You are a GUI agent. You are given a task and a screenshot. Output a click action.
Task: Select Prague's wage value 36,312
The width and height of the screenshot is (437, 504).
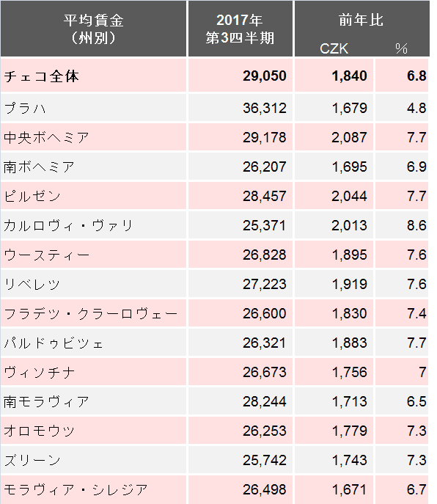265,108
